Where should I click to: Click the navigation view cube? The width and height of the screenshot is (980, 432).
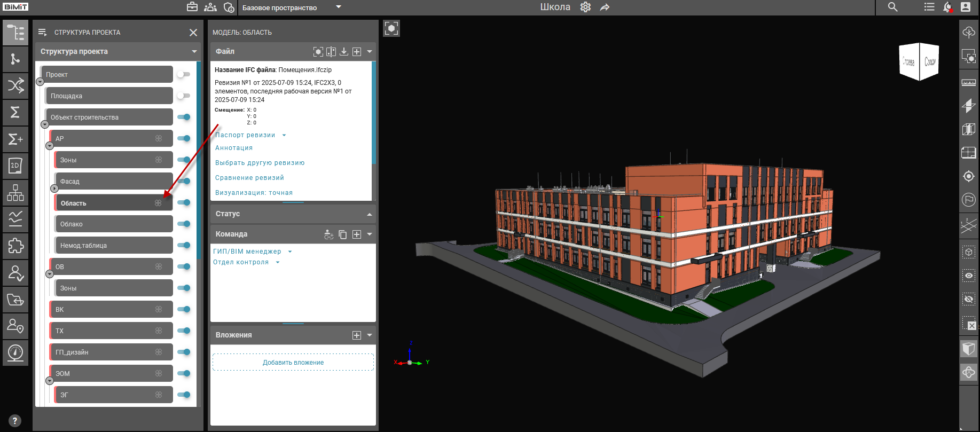pos(919,62)
